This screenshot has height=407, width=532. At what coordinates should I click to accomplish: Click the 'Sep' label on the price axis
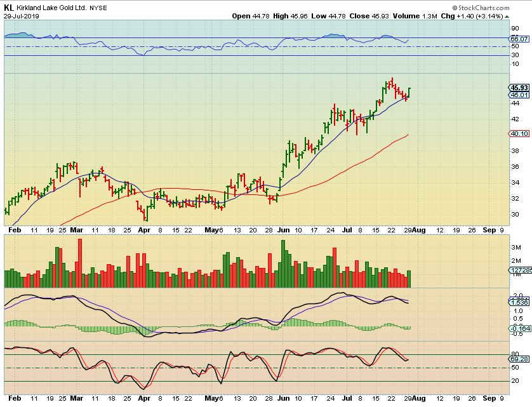(489, 230)
